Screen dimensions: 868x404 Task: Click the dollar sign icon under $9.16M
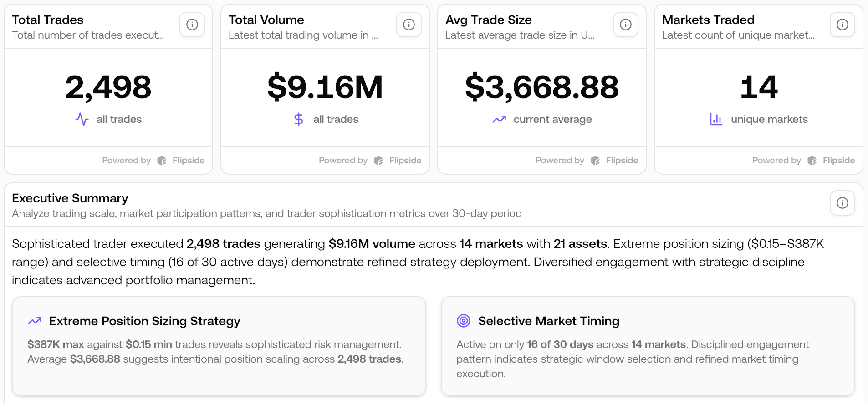coord(299,119)
